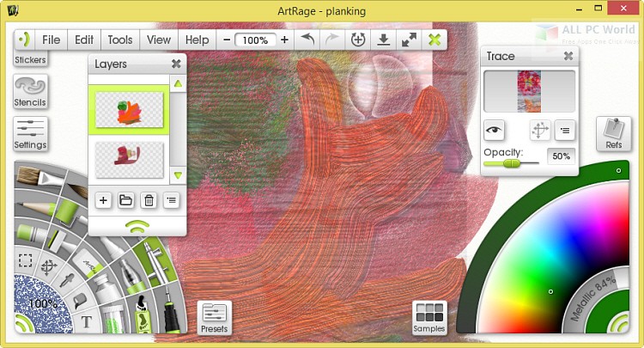Viewport: 644px width, 348px height.
Task: Open the Refs reference images panel
Action: click(x=614, y=134)
